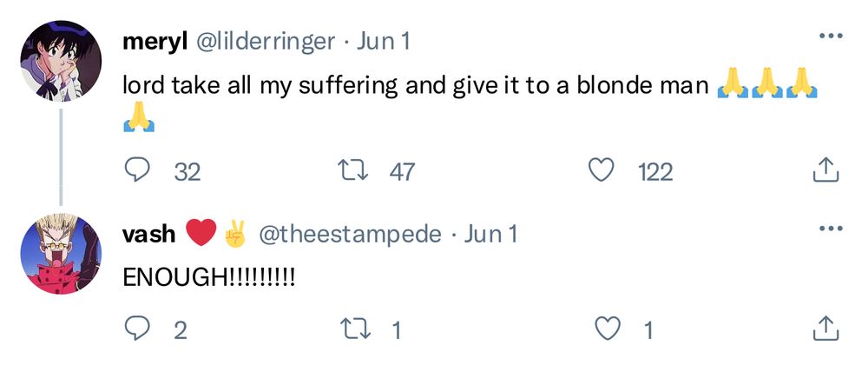This screenshot has height=365, width=868.
Task: Open meryl's profile picture
Action: [x=61, y=61]
